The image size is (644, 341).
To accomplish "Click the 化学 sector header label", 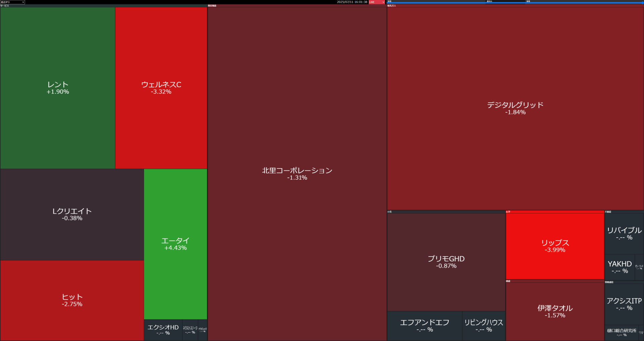I will [508, 212].
